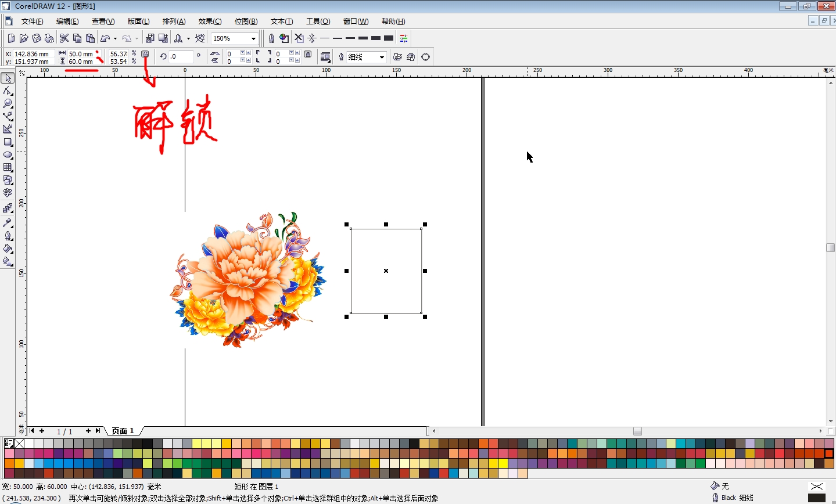
Task: Bring the object to front
Action: coord(398,57)
